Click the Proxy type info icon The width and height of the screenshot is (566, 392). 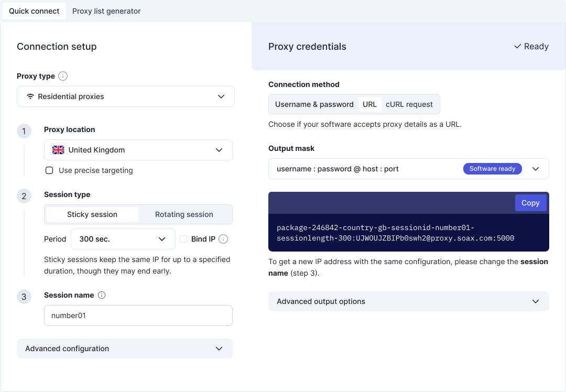point(62,76)
